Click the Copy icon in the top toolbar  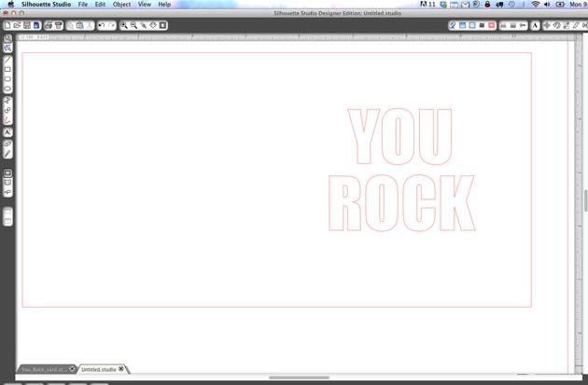(71, 25)
